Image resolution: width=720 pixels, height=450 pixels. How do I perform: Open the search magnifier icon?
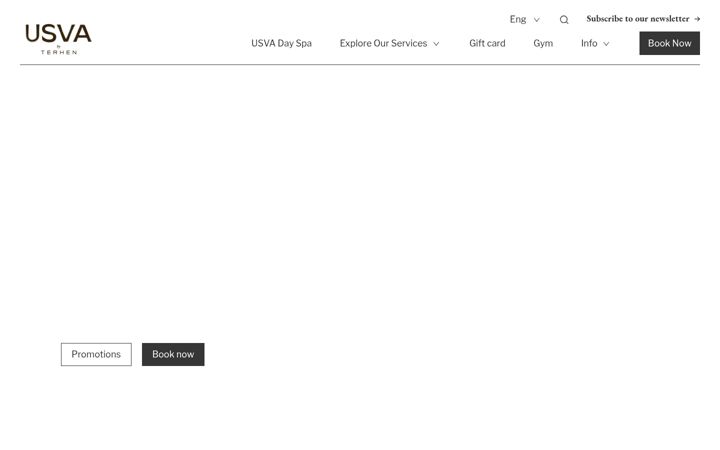[x=564, y=20]
